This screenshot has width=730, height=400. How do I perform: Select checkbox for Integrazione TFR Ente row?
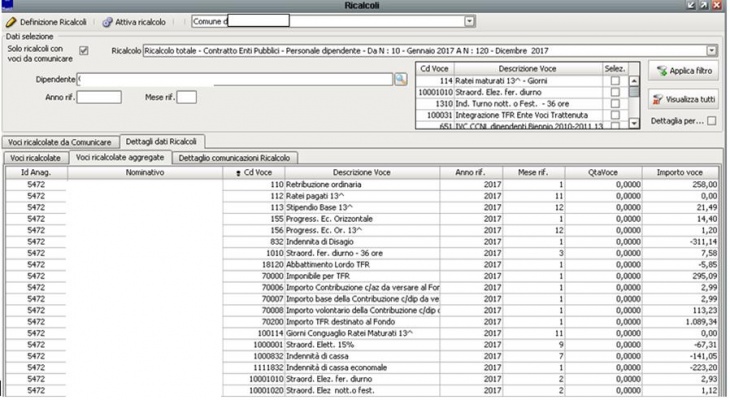tap(615, 115)
